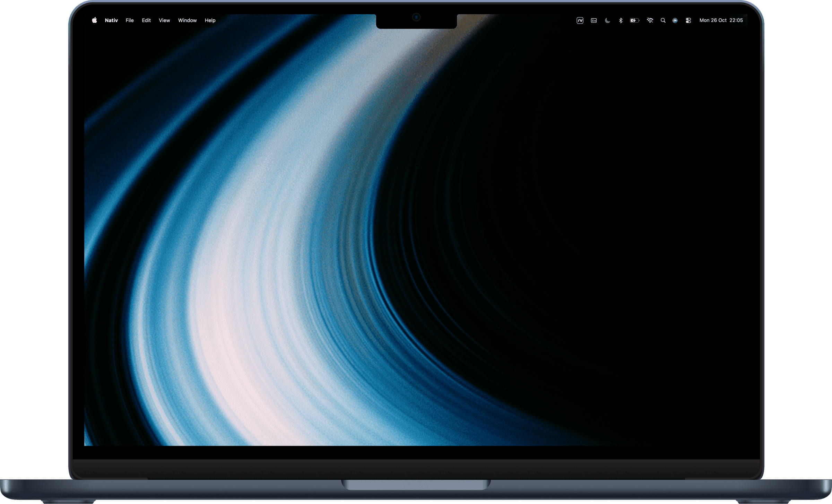Click the Siri icon in menu bar

tap(675, 20)
